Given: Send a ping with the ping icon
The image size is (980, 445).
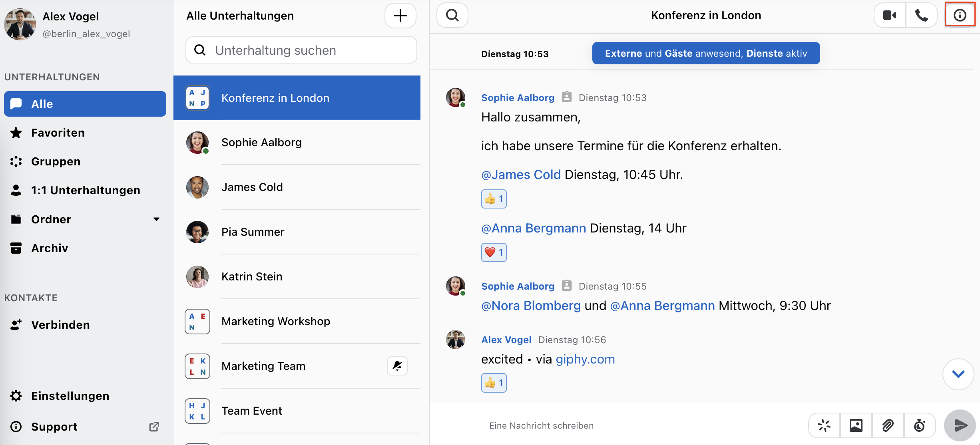Looking at the screenshot, I should tap(824, 425).
